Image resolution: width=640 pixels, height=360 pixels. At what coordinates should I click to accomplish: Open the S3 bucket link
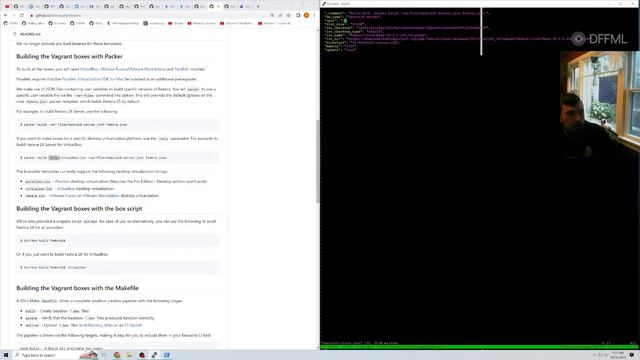133,325
